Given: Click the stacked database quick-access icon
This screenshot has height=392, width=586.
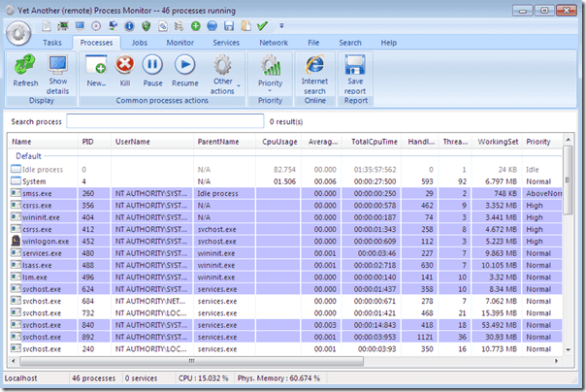Looking at the screenshot, I should (x=179, y=26).
